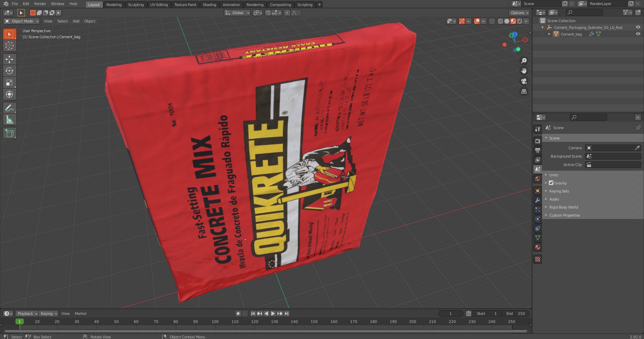Hide Cement_Packaging_Quikrete_50_Lb_Red collection object
644x339 pixels.
tap(638, 27)
